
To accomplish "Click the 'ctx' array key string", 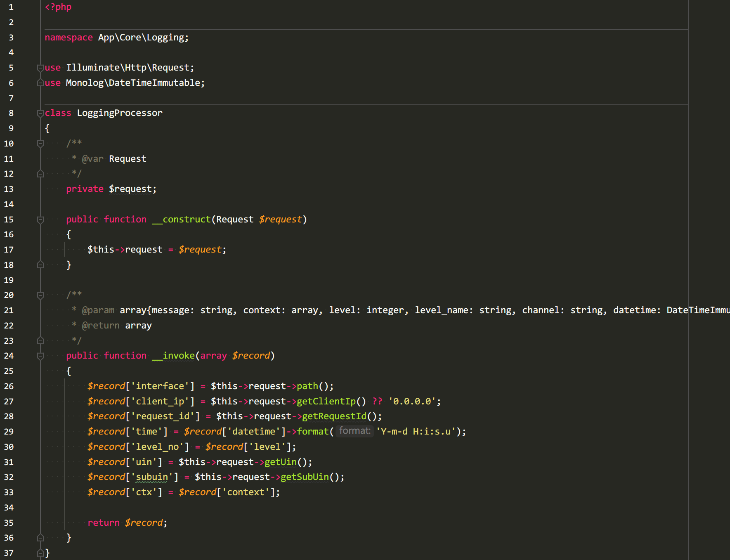I will [144, 492].
